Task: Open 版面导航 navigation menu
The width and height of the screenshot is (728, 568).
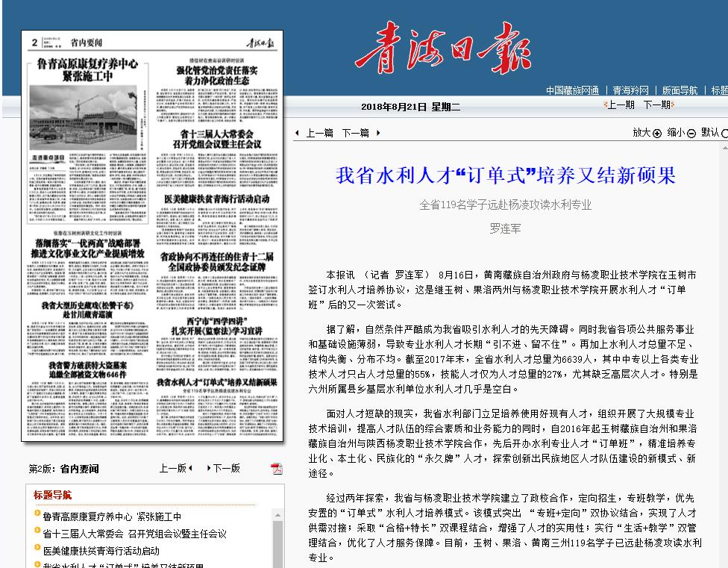Action: 680,90
